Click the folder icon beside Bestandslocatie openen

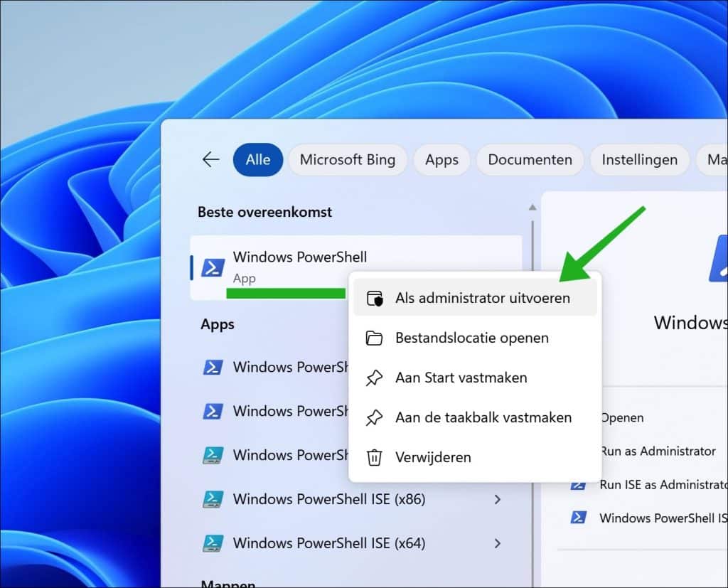[374, 338]
